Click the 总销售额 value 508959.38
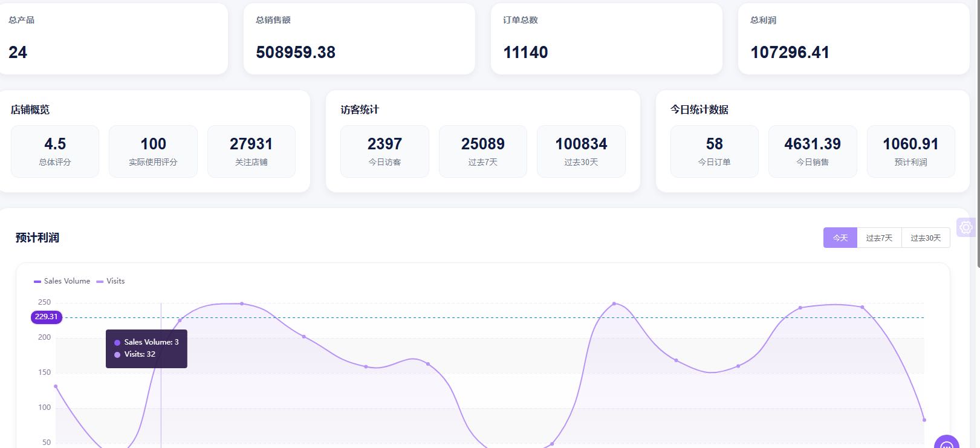Viewport: 980px width, 448px height. (x=296, y=53)
